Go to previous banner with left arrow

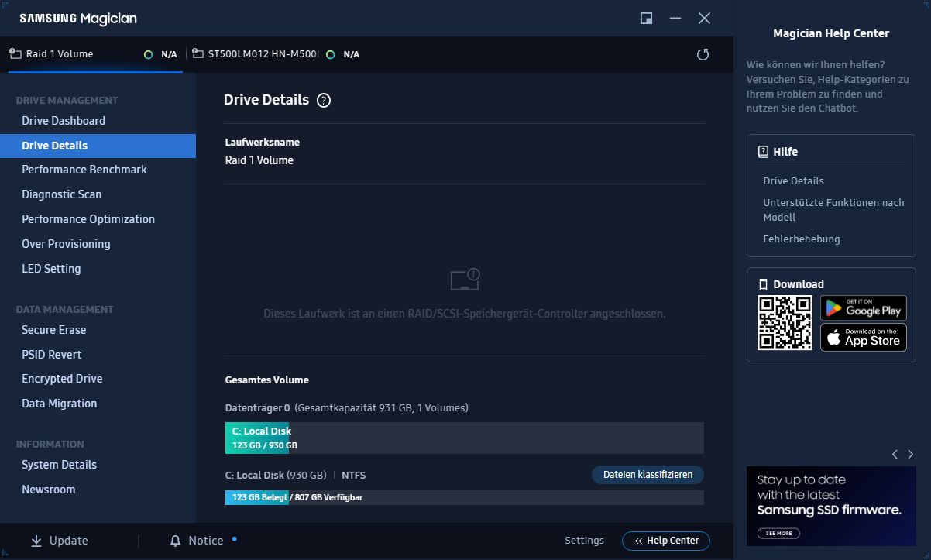pyautogui.click(x=895, y=455)
